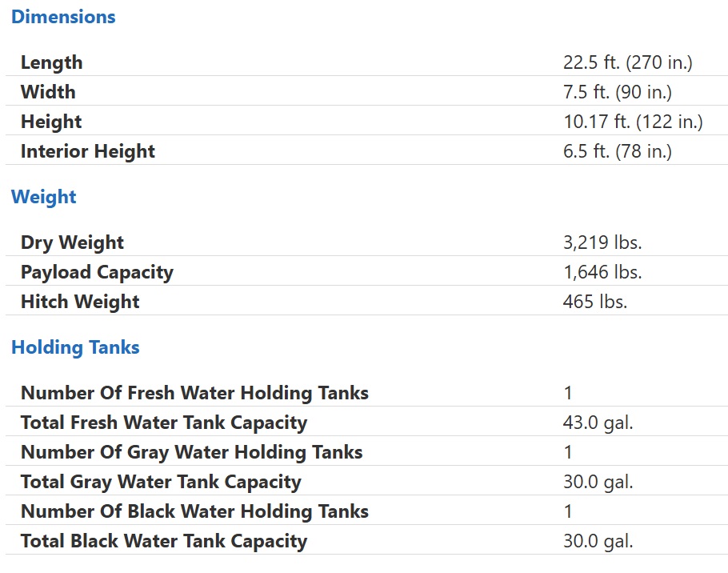This screenshot has height=573, width=728.
Task: Click Number Of Gray Water Holding Tanks
Action: pyautogui.click(x=192, y=452)
